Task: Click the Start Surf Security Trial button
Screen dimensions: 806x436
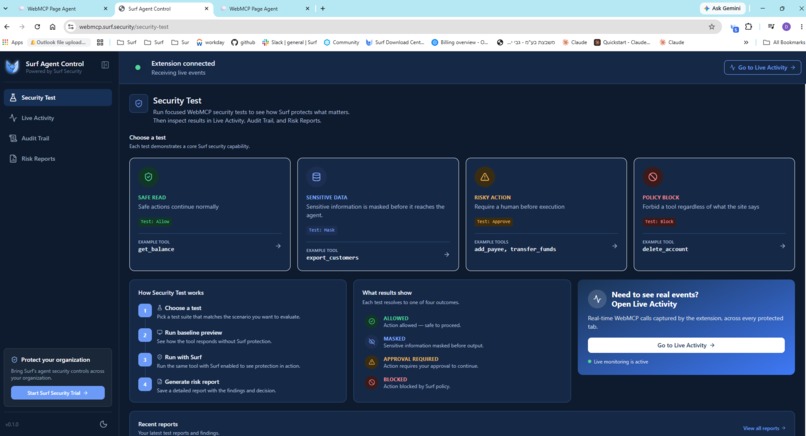Action: pos(58,393)
